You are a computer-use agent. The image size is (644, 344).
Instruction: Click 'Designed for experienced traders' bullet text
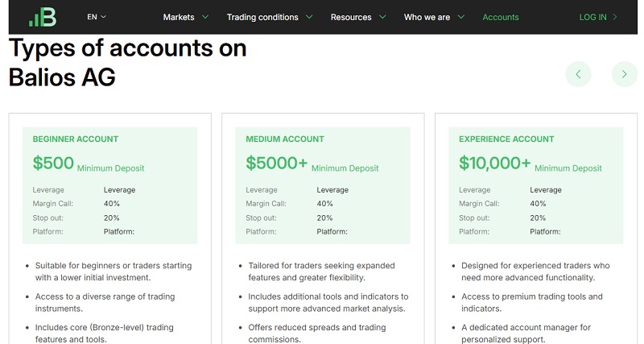[535, 271]
